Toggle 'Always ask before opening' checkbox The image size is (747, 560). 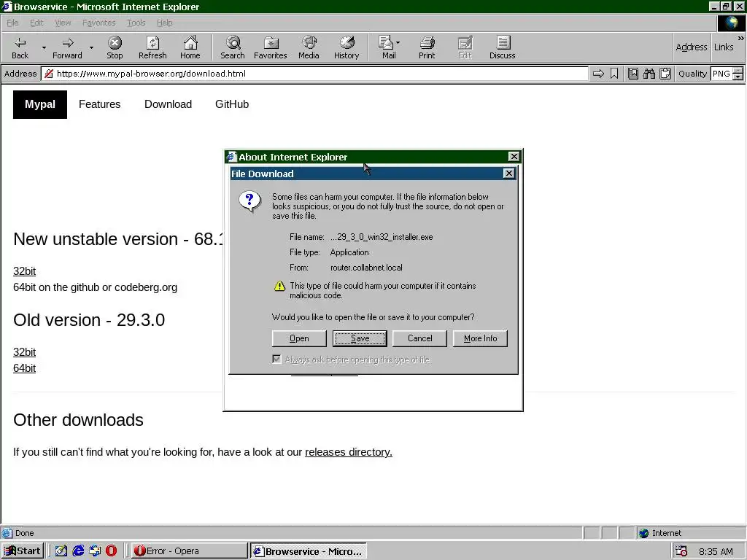tap(276, 359)
